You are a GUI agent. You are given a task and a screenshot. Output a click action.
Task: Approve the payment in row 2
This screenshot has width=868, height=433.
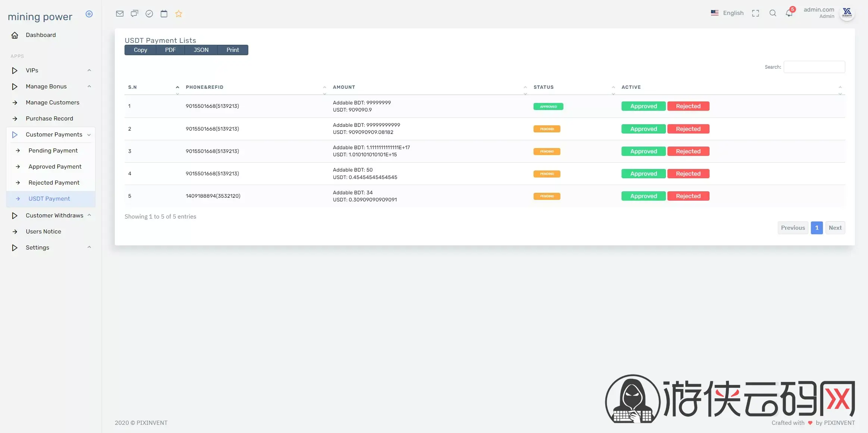(644, 129)
